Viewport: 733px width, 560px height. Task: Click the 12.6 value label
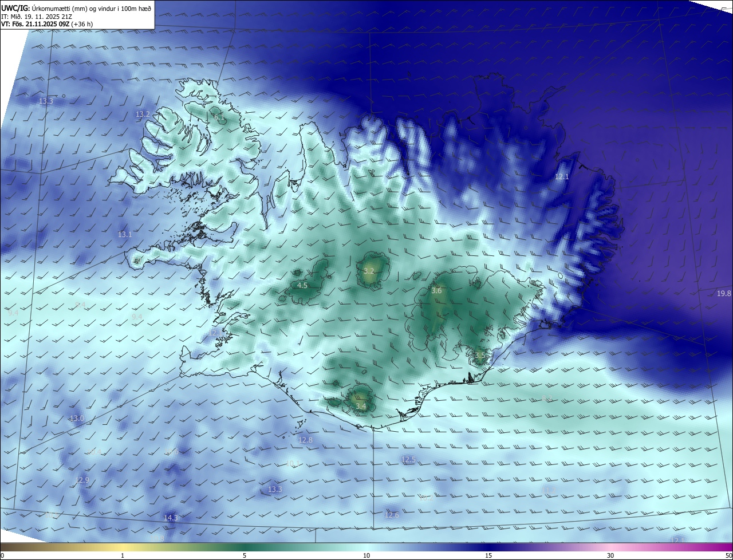(x=392, y=515)
